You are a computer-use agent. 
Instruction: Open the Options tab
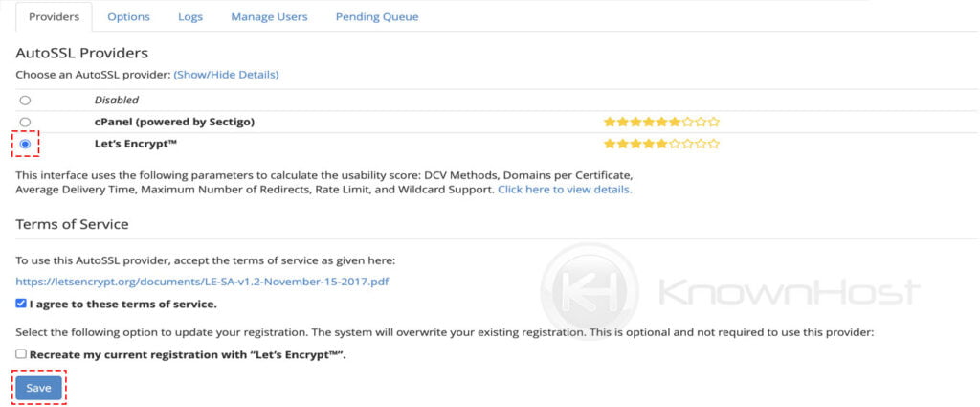129,17
